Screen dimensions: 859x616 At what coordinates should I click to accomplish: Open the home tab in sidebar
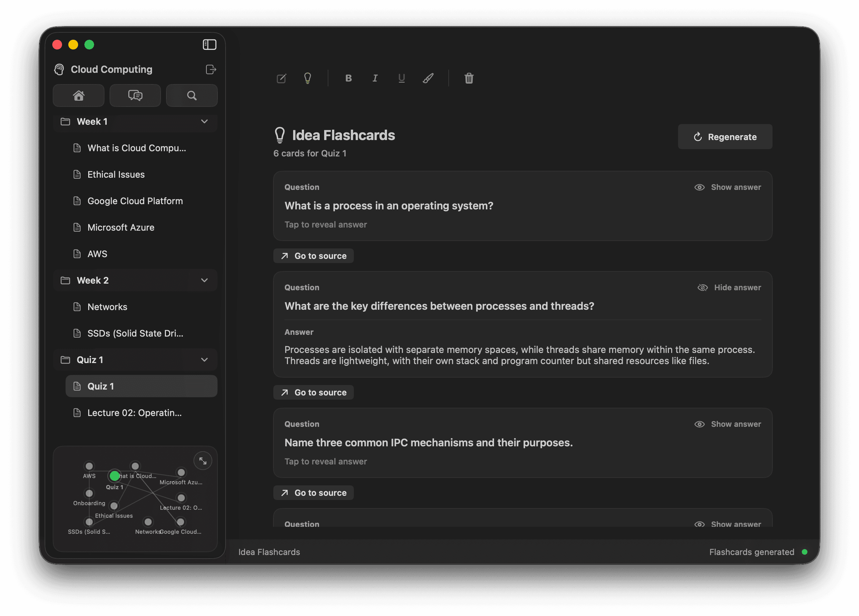click(78, 95)
